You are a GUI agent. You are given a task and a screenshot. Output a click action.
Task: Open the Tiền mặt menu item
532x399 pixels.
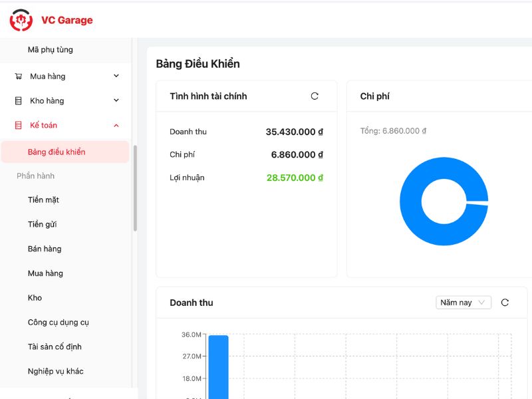(43, 200)
